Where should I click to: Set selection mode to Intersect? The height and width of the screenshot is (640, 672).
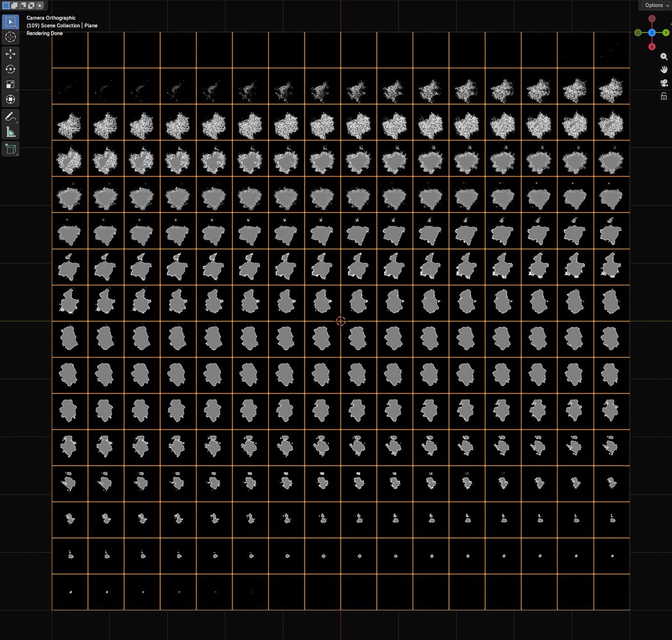point(39,5)
